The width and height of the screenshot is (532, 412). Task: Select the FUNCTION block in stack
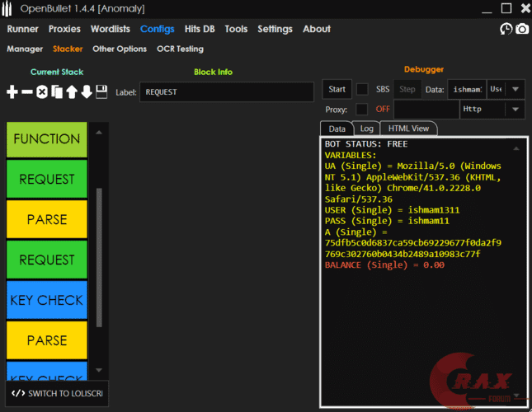(x=46, y=140)
